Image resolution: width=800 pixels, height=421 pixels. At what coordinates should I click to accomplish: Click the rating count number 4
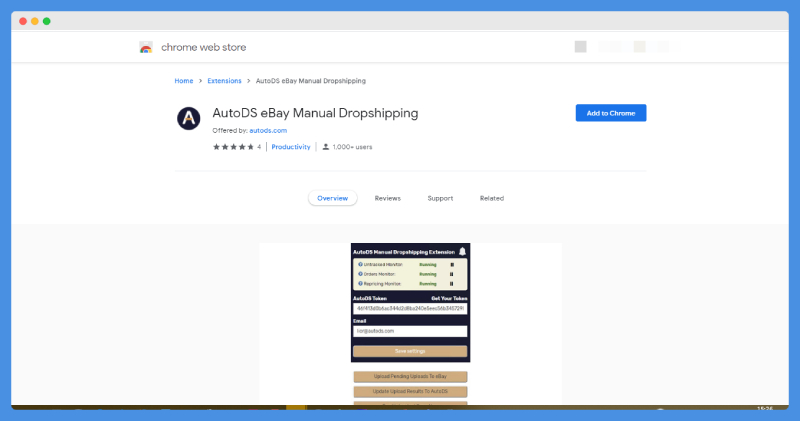259,147
